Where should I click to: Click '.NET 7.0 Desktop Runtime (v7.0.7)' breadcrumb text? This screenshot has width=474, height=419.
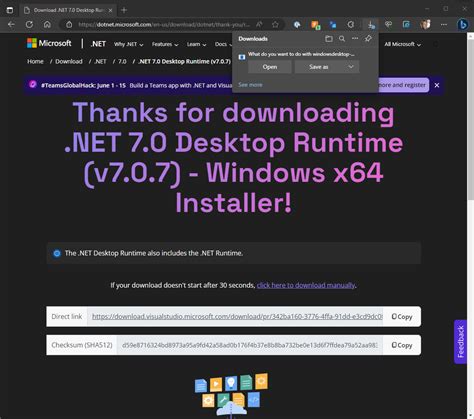[x=184, y=61]
